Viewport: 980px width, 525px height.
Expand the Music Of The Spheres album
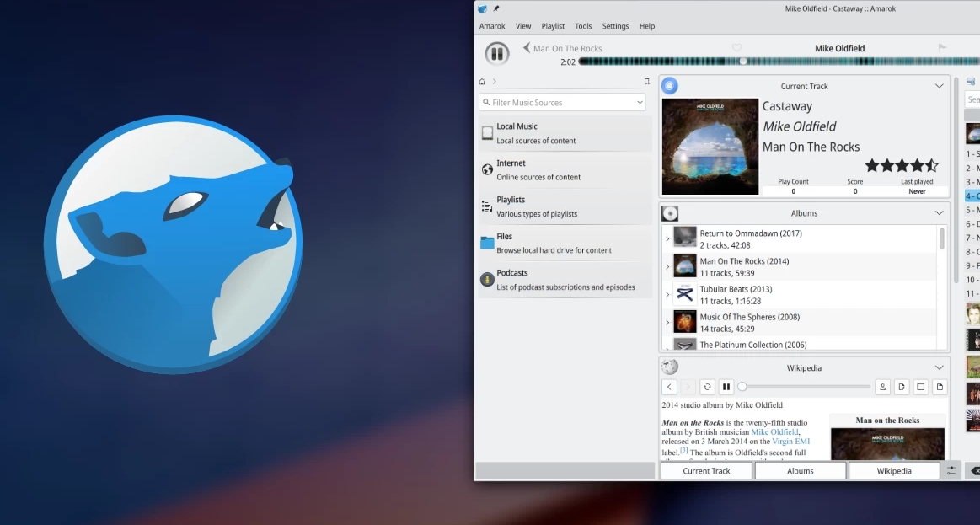click(667, 323)
